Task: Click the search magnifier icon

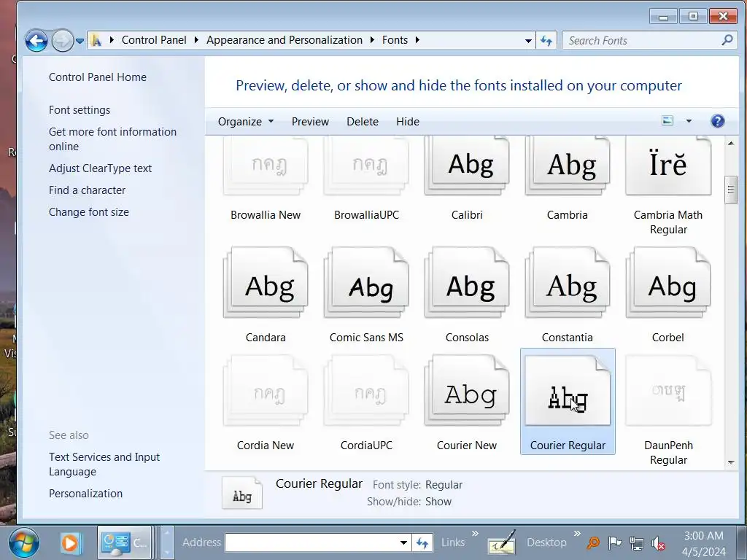Action: 727,40
